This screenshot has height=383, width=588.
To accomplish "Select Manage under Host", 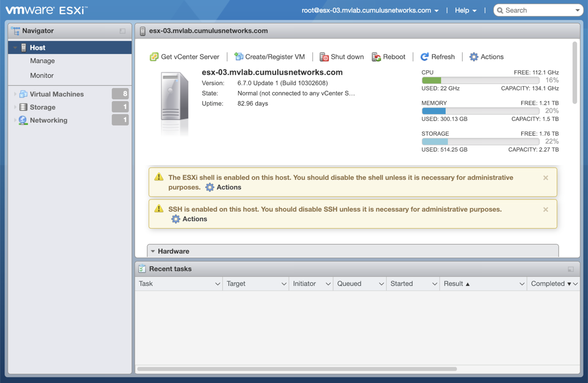I will click(43, 61).
